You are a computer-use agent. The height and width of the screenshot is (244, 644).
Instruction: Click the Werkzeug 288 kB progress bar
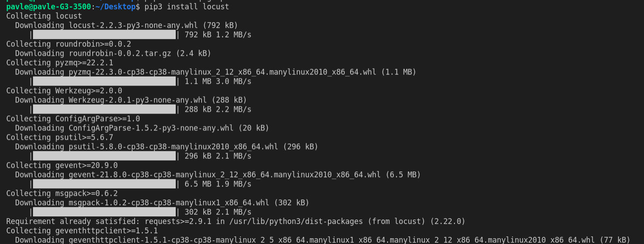pos(104,110)
